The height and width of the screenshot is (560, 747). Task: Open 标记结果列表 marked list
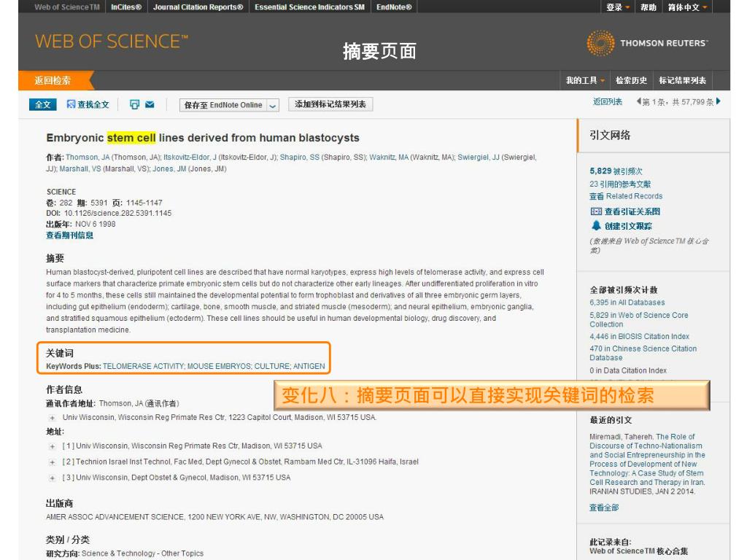(x=682, y=80)
